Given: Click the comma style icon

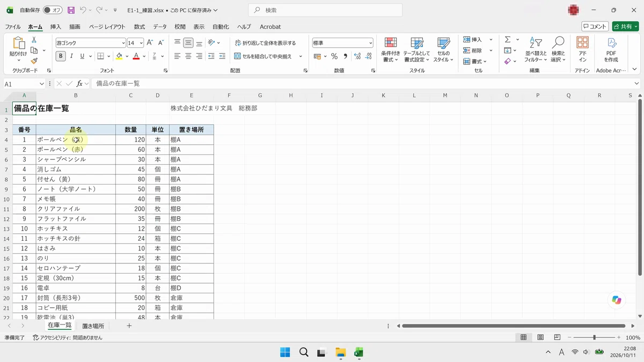Looking at the screenshot, I should point(345,56).
